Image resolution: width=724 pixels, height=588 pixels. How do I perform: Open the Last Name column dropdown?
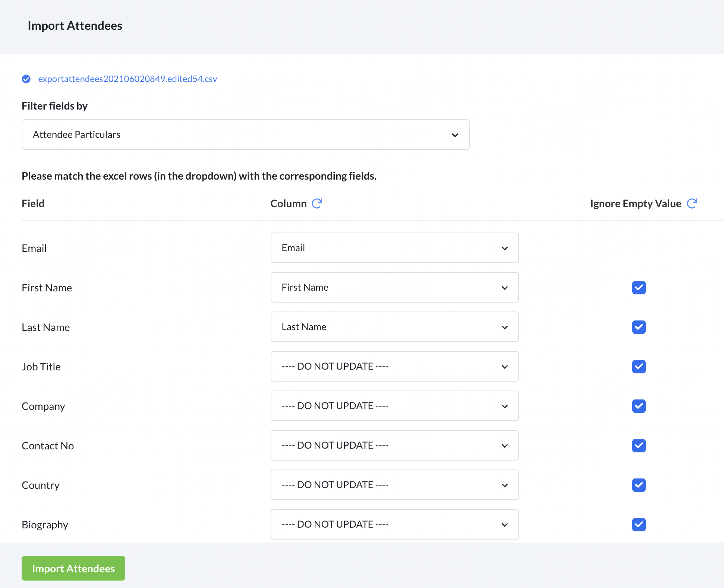(394, 327)
